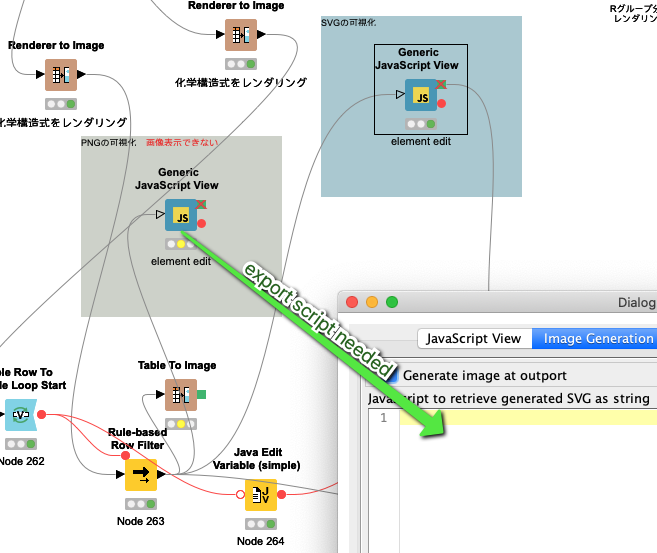This screenshot has height=553, width=657.
Task: Select the left Renderer to Image node
Action: click(x=61, y=75)
